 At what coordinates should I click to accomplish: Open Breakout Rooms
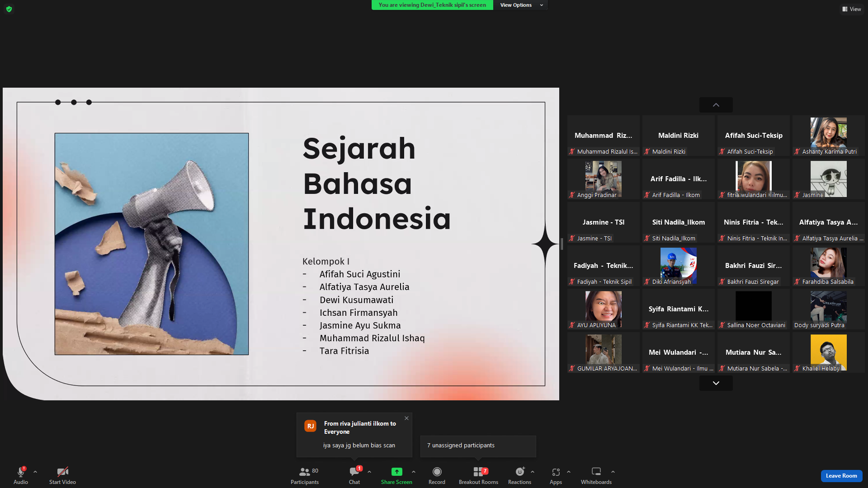pos(478,476)
